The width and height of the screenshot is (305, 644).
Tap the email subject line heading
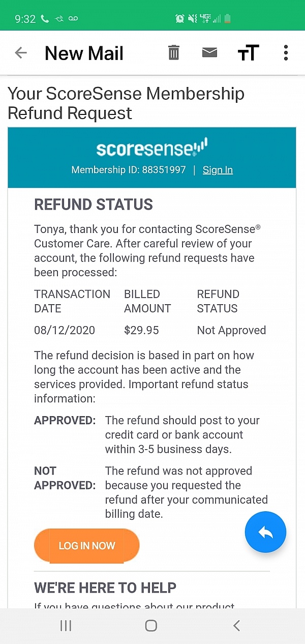[126, 103]
